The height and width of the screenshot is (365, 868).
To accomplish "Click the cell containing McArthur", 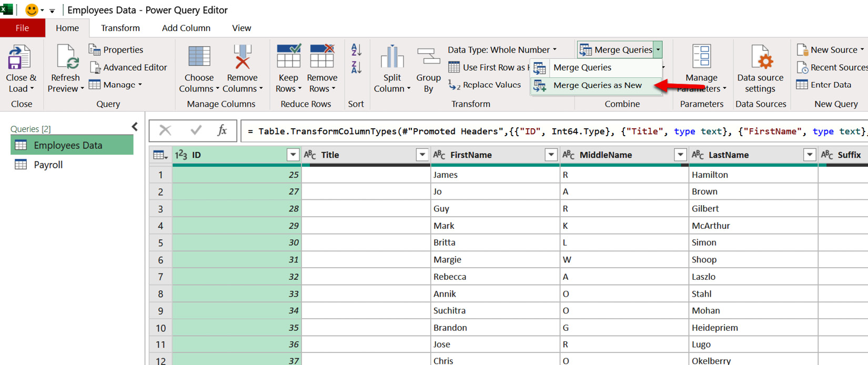I will (x=753, y=226).
